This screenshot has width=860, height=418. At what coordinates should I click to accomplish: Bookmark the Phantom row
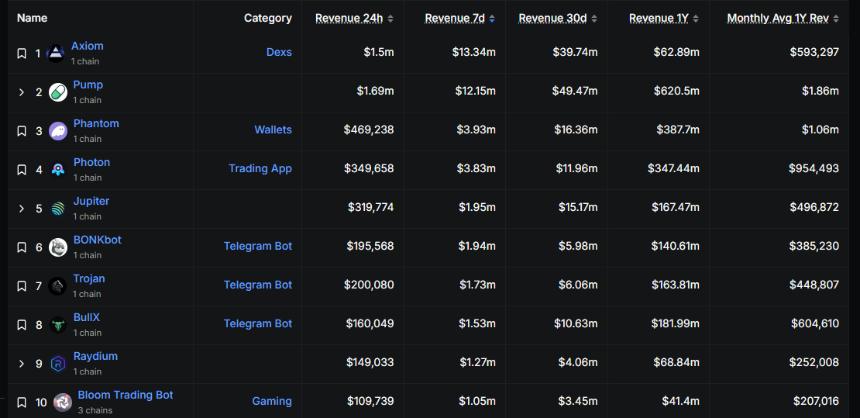[x=21, y=131]
